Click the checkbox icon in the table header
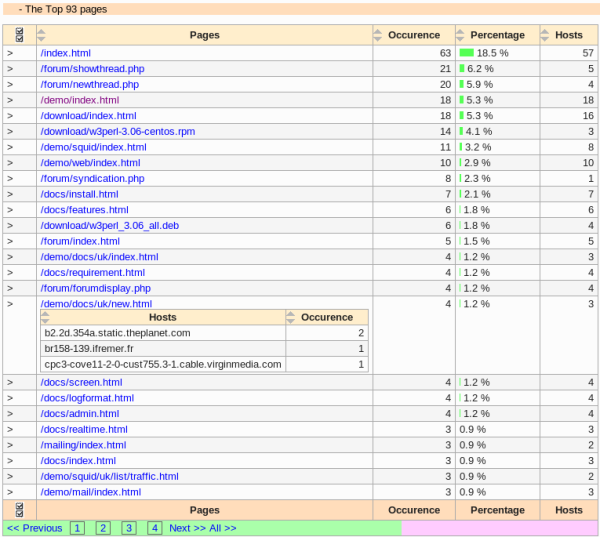The width and height of the screenshot is (600, 537). pyautogui.click(x=20, y=35)
